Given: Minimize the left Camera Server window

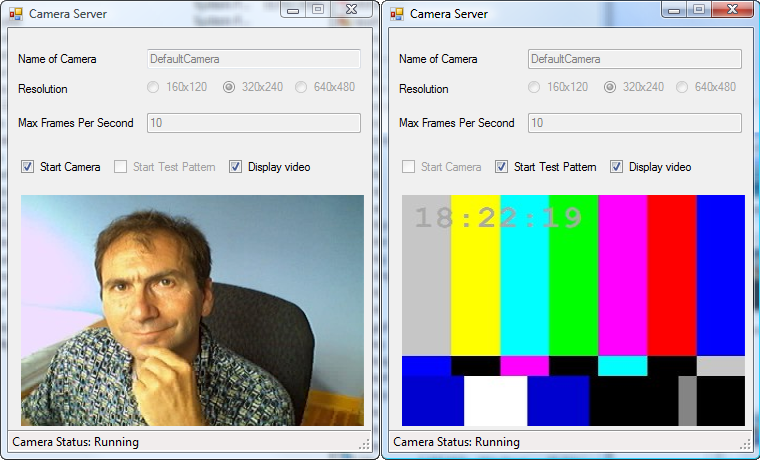Looking at the screenshot, I should [x=293, y=10].
